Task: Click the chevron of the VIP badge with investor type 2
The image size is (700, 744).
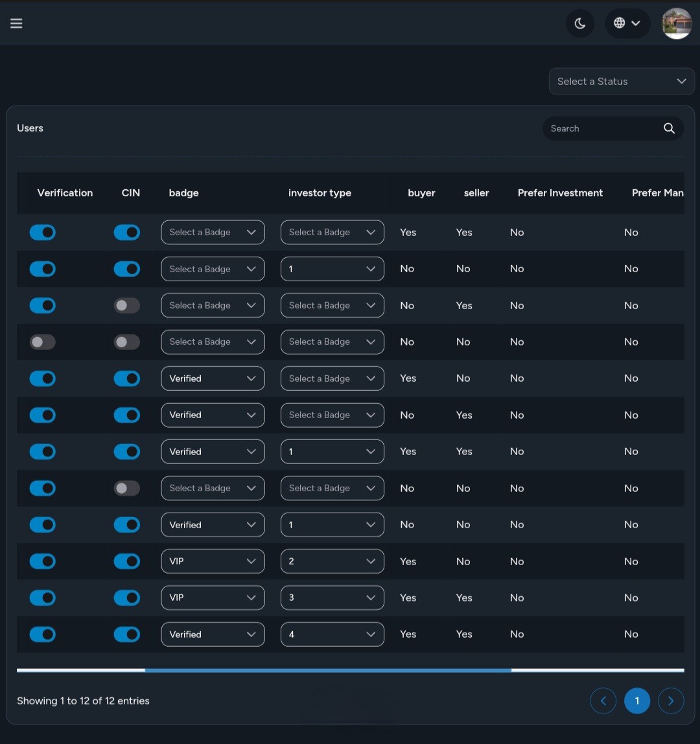Action: pyautogui.click(x=251, y=561)
